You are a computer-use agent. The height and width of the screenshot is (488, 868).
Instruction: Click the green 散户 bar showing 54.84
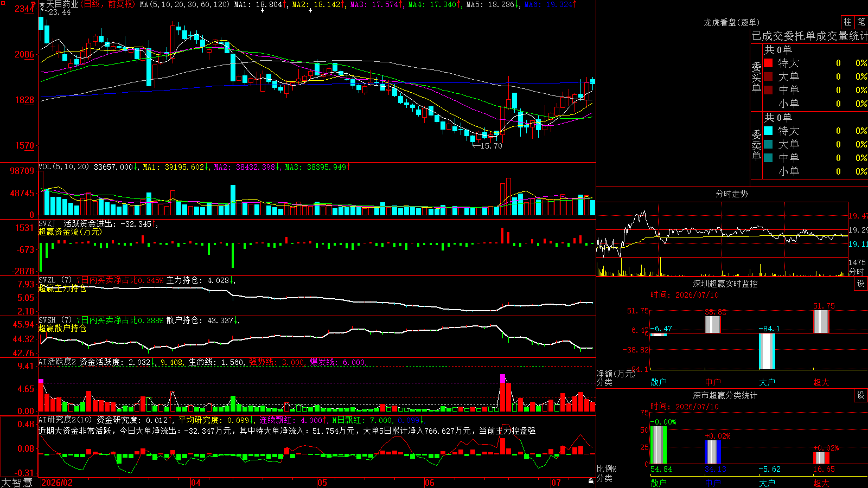point(659,445)
